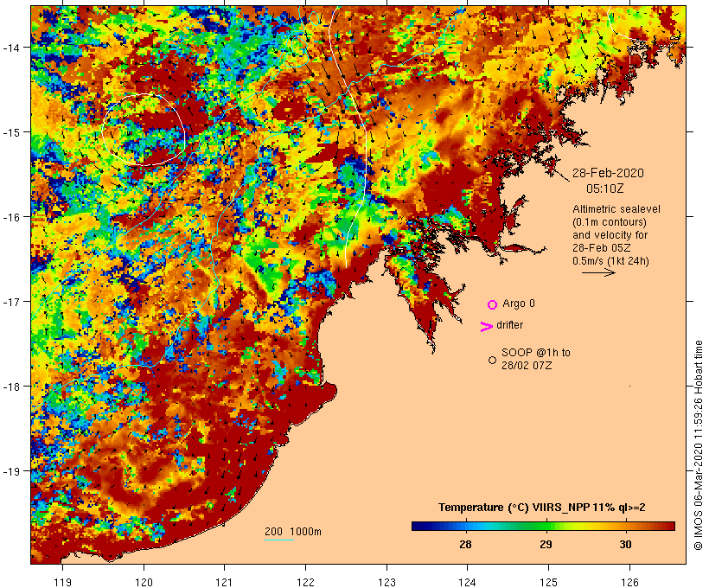Click the longitude label 125
709x588 pixels.
[548, 582]
